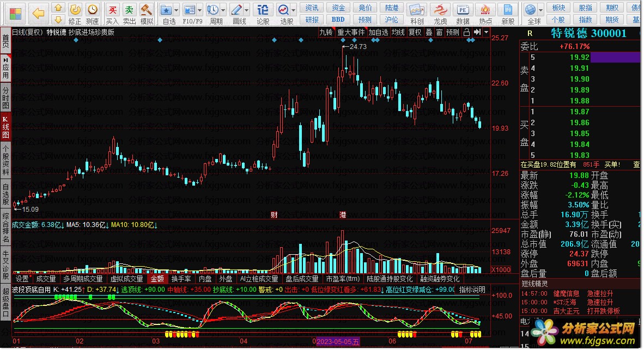644x350 pixels.
Task: Expand the 全球 global dropdown arrow
Action: point(541,10)
